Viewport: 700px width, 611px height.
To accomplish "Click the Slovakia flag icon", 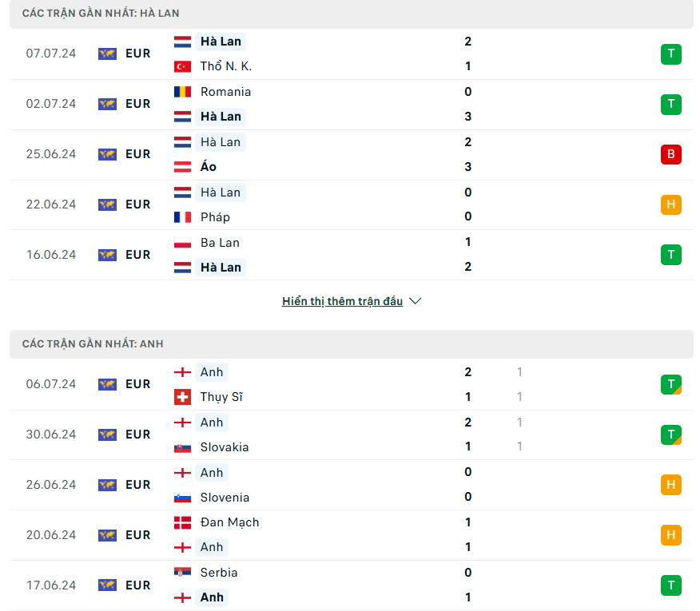I will point(182,447).
